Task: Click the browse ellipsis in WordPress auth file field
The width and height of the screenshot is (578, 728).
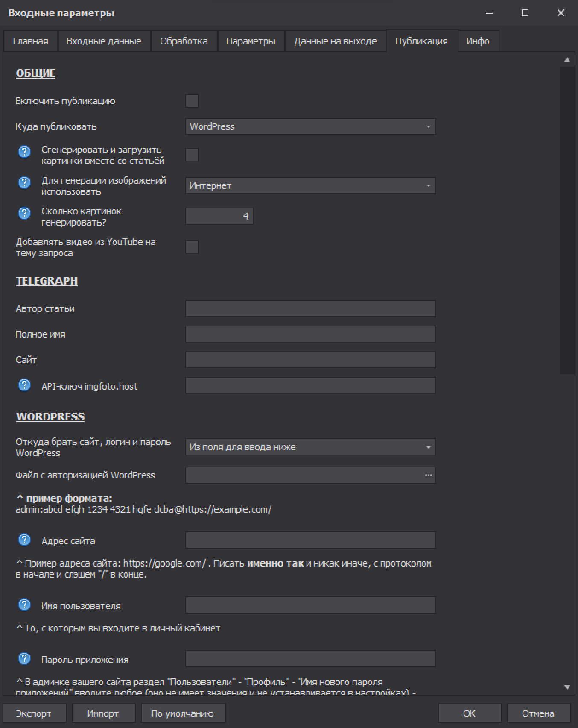Action: [428, 475]
